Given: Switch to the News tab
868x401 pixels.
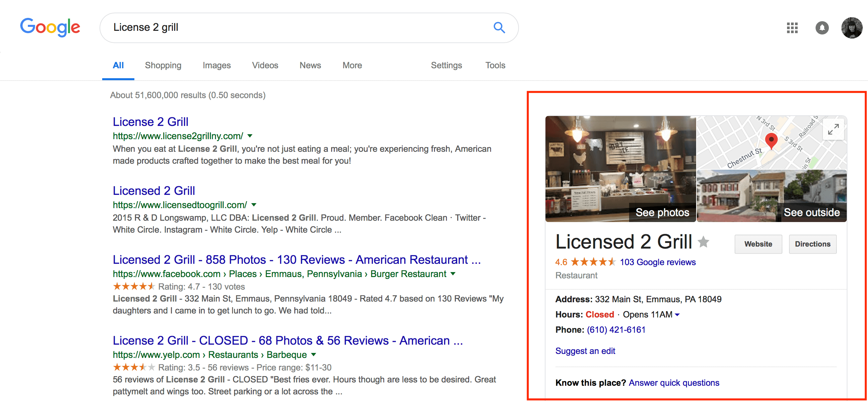Looking at the screenshot, I should (x=310, y=65).
